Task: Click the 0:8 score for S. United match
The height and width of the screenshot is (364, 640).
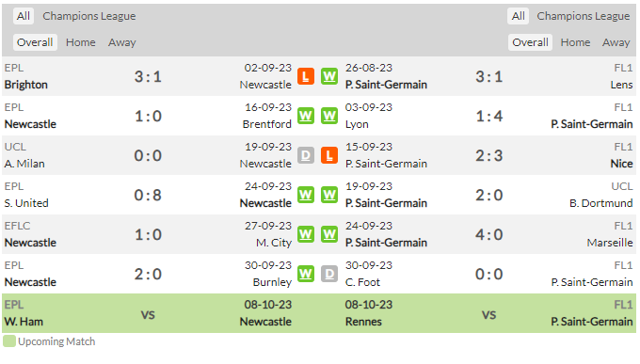Action: 148,195
